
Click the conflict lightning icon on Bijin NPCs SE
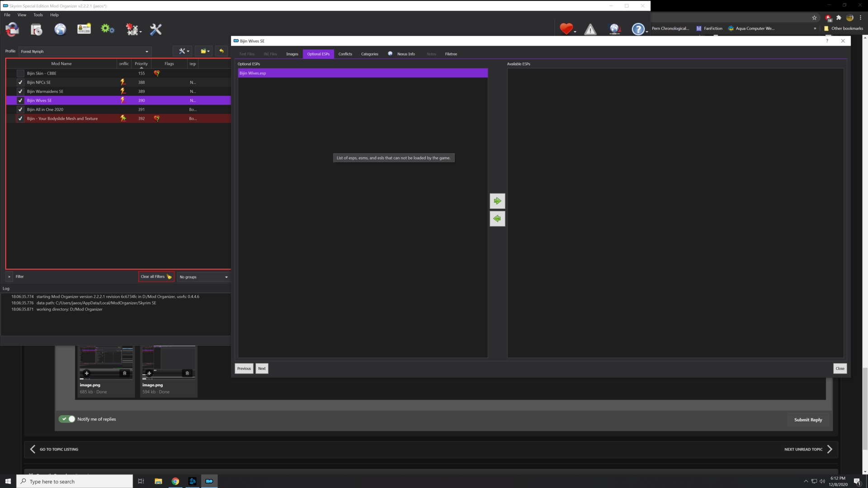(x=123, y=82)
